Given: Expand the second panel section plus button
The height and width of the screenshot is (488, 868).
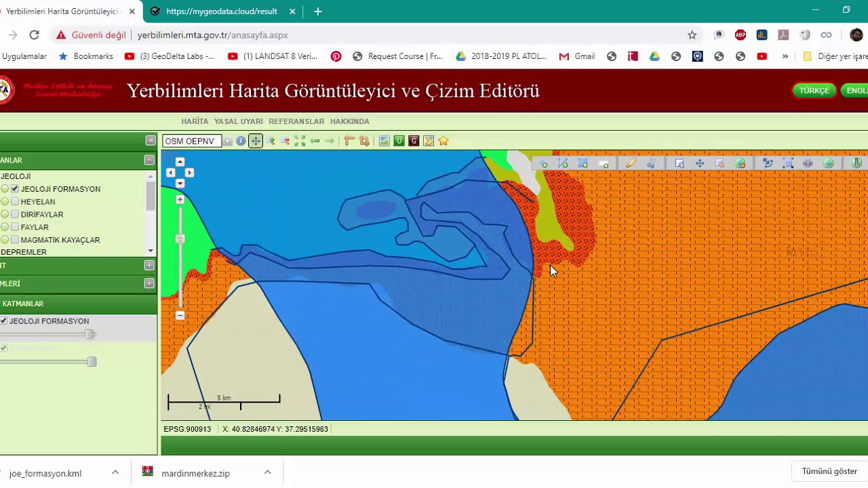Looking at the screenshot, I should (149, 265).
